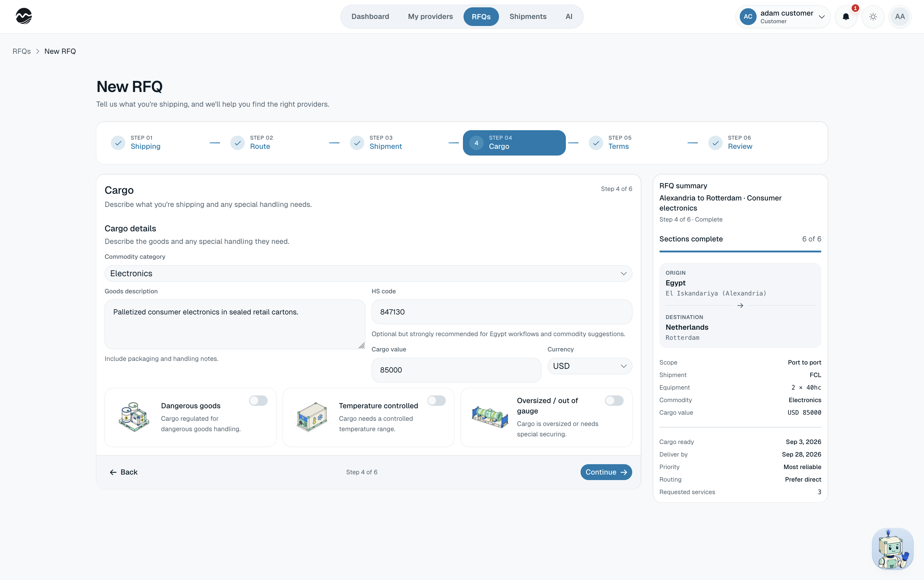Click the Step 01 Shipping checkmark
This screenshot has height=580, width=924.
click(x=118, y=143)
